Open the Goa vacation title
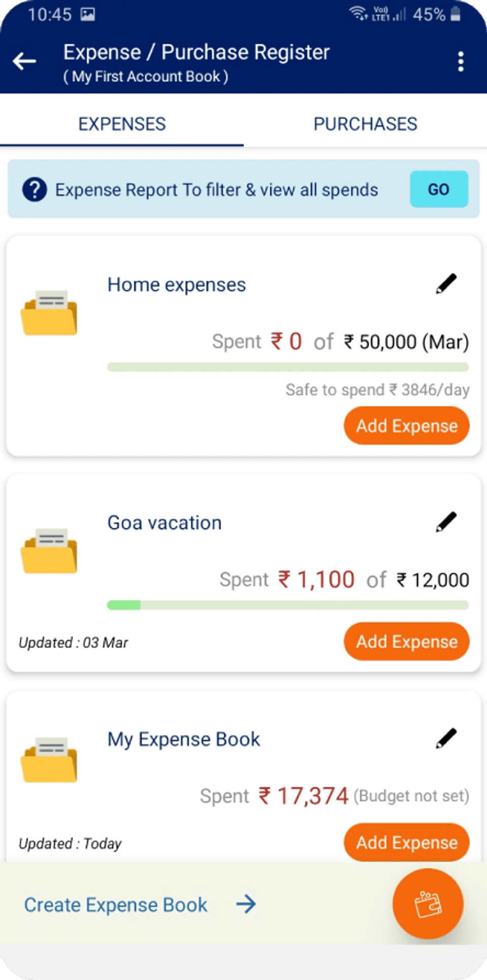The height and width of the screenshot is (980, 487). point(164,523)
